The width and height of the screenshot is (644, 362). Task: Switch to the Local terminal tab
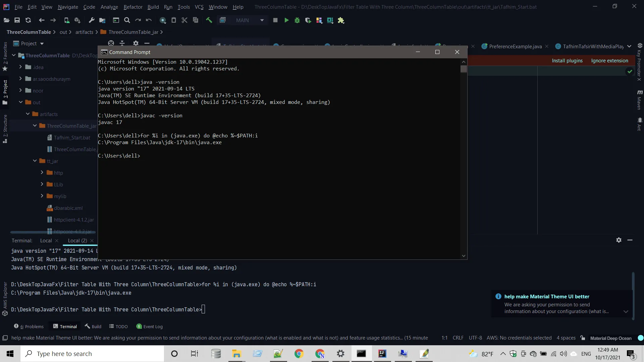point(46,241)
